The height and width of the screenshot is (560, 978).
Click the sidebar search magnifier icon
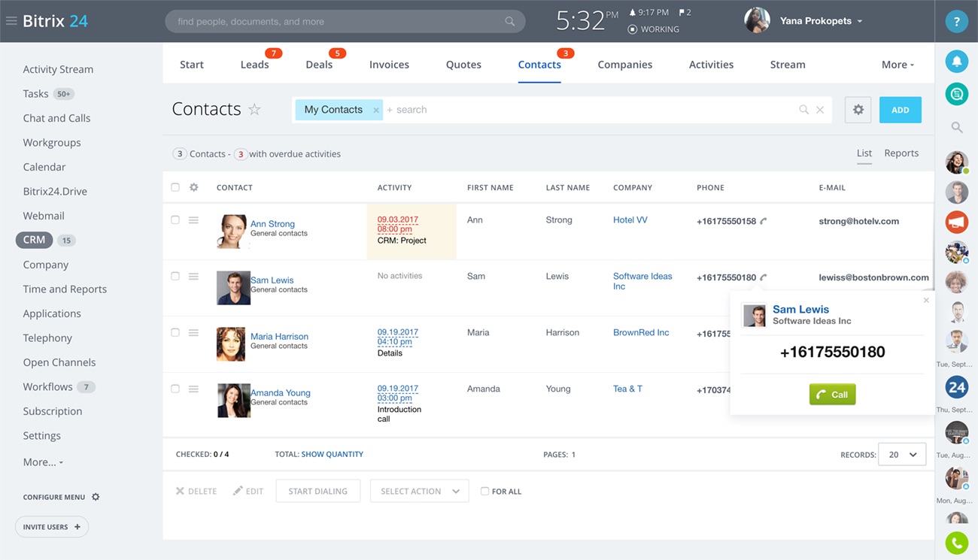956,128
